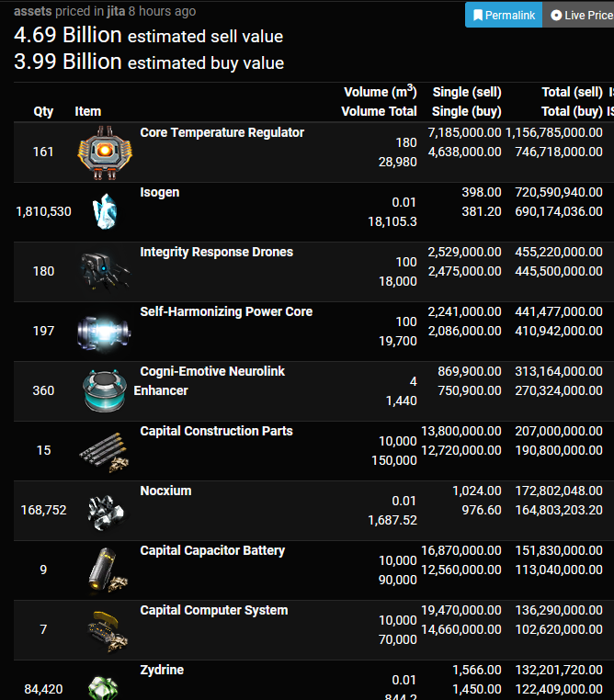Click the Nocxium mineral icon
The image size is (614, 700).
click(105, 512)
